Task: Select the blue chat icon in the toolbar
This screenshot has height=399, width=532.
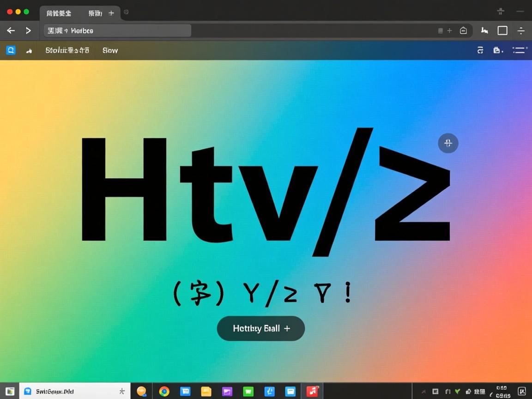Action: pos(11,50)
